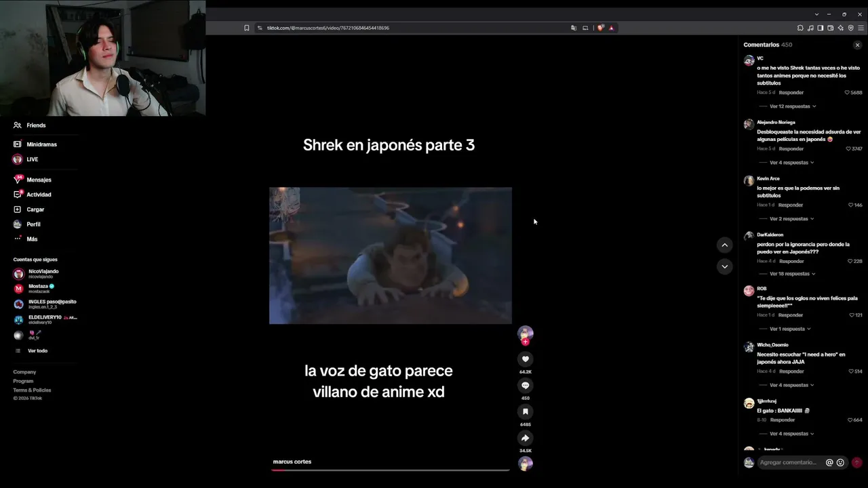
Task: Go to the previous video with up arrow
Action: point(724,245)
